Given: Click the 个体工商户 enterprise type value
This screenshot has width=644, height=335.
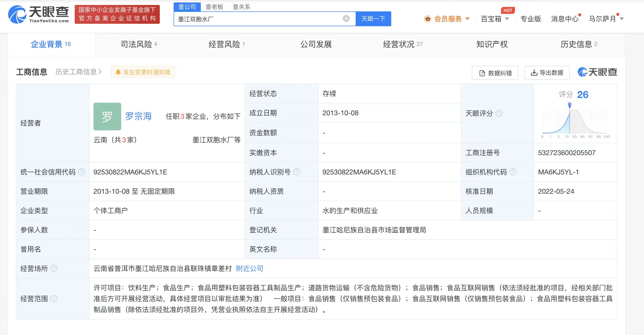Looking at the screenshot, I should (111, 210).
